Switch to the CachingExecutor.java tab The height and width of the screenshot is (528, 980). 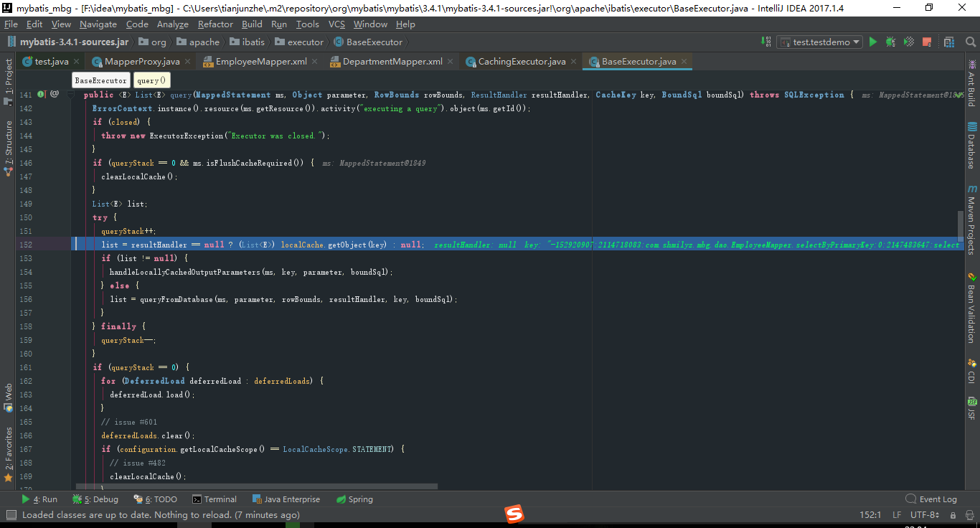point(520,61)
